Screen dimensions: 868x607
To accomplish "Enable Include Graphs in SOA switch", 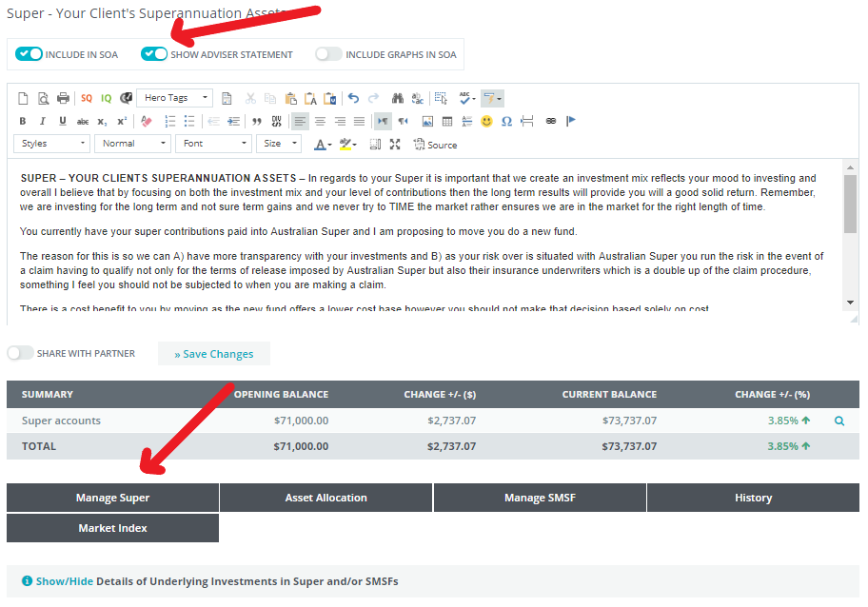I will point(328,54).
